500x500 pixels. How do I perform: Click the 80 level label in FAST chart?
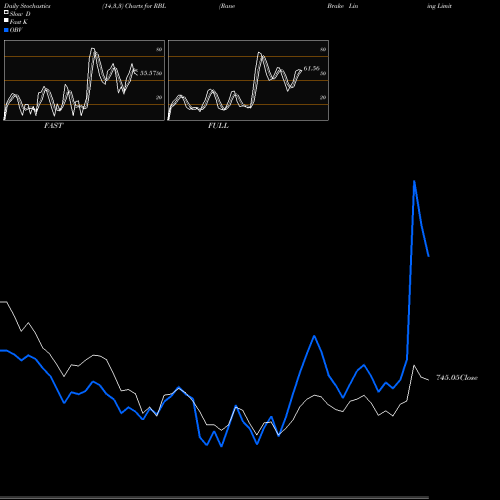159,49
